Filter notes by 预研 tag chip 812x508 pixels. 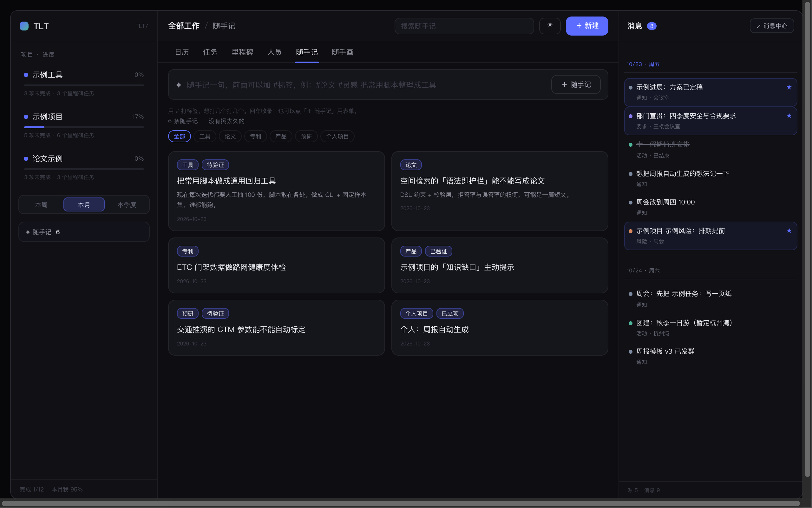point(306,137)
